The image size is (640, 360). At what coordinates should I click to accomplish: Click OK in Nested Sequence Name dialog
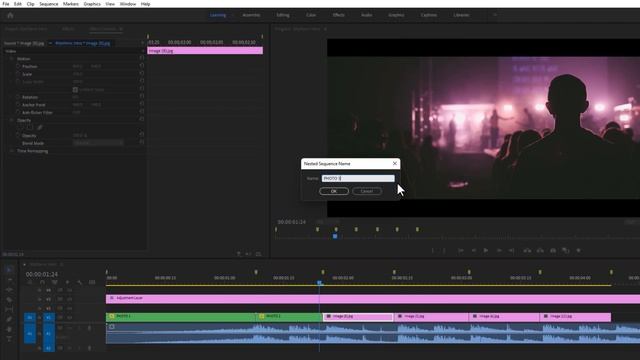(334, 191)
